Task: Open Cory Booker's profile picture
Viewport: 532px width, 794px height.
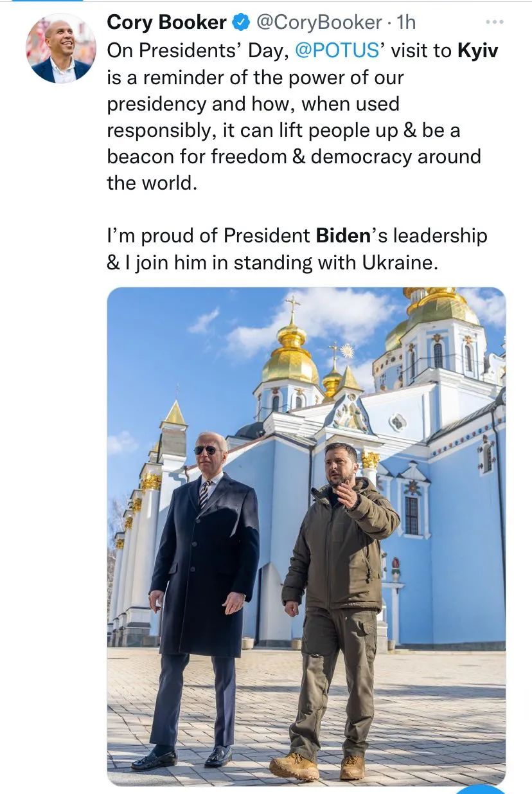Action: pyautogui.click(x=60, y=49)
